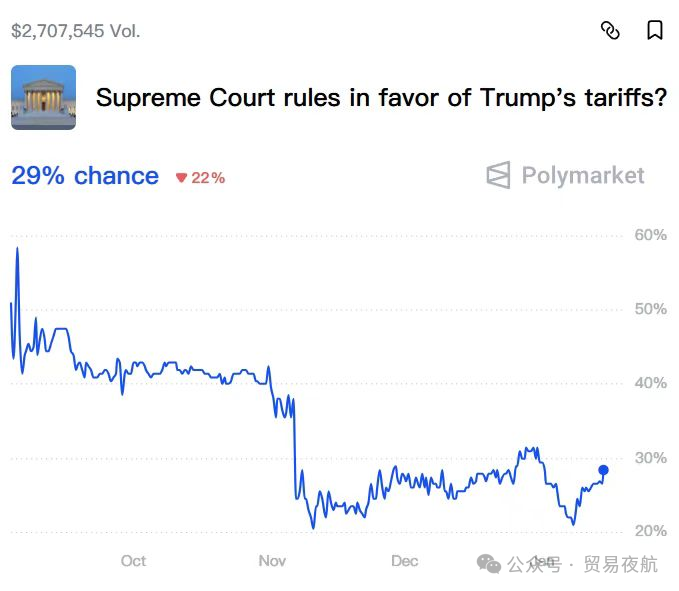Image resolution: width=679 pixels, height=591 pixels.
Task: Click the $2,707,545 Vol. label
Action: tap(76, 31)
